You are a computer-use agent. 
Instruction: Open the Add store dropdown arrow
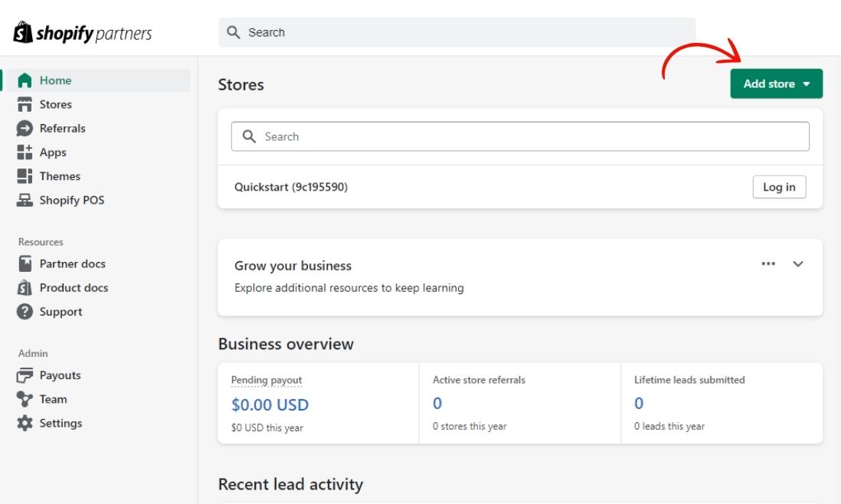pos(806,84)
